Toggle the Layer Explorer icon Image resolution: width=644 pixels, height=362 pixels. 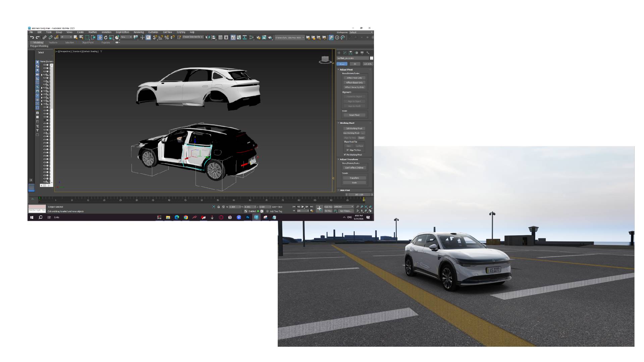tap(226, 38)
